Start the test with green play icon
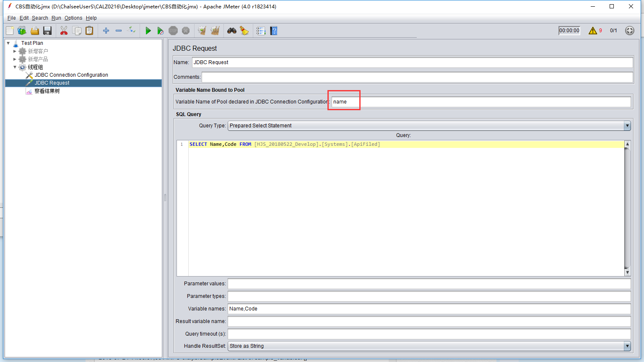 tap(148, 31)
